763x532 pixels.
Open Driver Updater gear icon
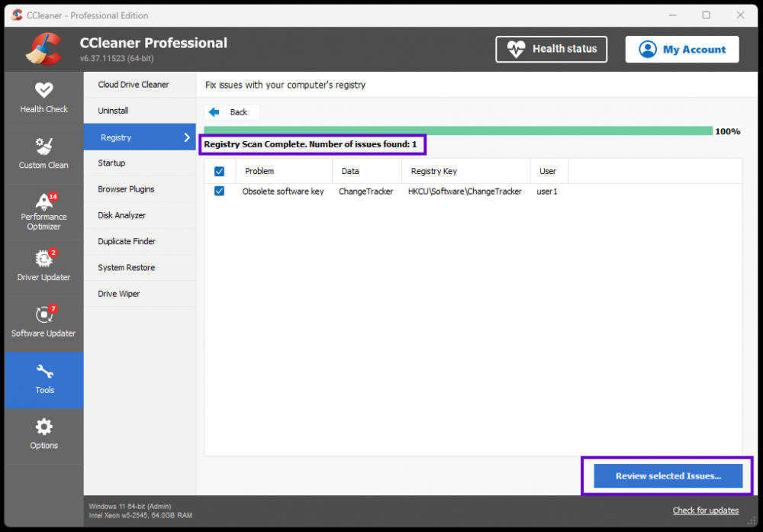pos(43,259)
